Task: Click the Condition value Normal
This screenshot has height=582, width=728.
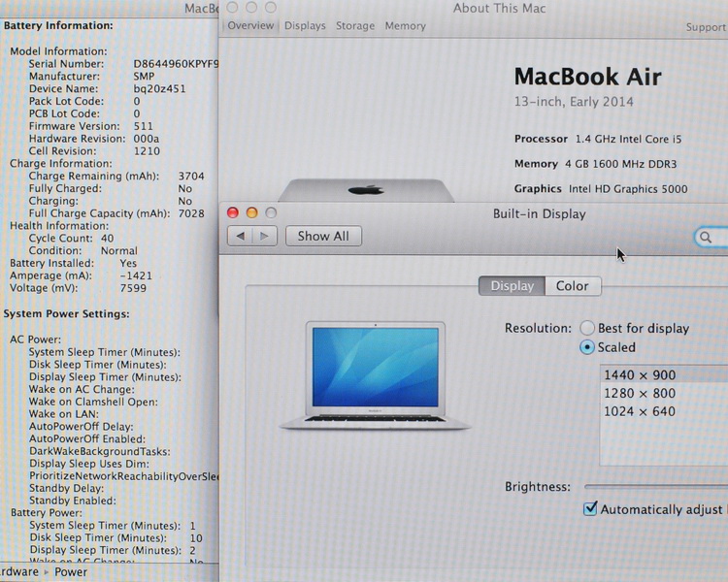Action: coord(119,250)
